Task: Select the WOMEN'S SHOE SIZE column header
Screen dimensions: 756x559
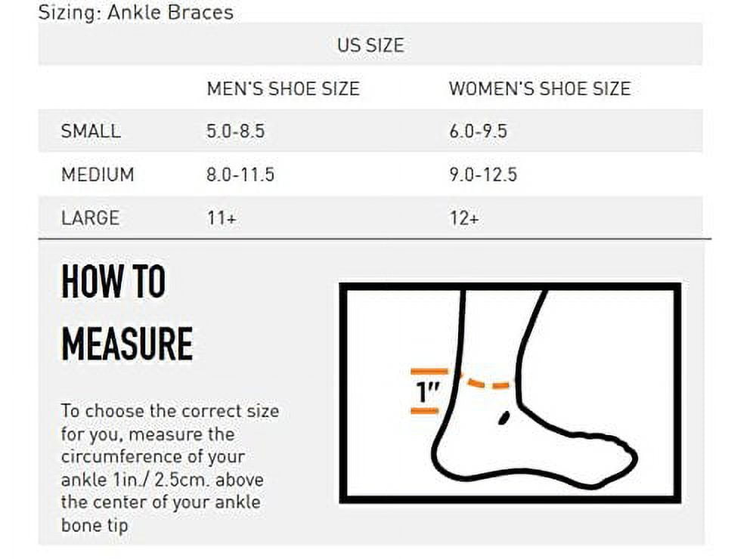Action: (539, 88)
